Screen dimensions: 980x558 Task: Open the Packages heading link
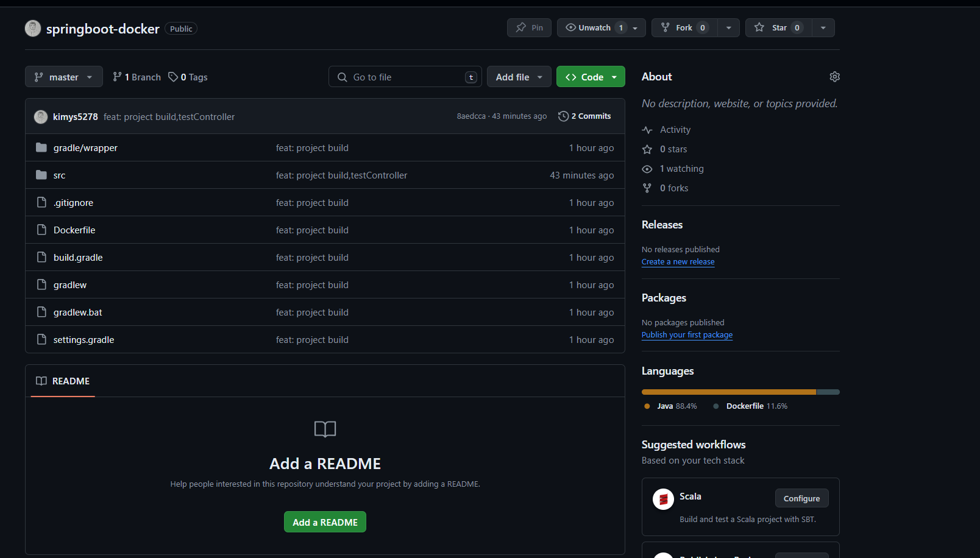pyautogui.click(x=664, y=298)
